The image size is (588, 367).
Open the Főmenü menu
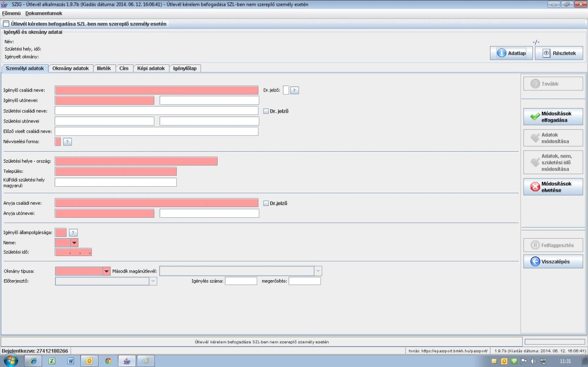11,14
